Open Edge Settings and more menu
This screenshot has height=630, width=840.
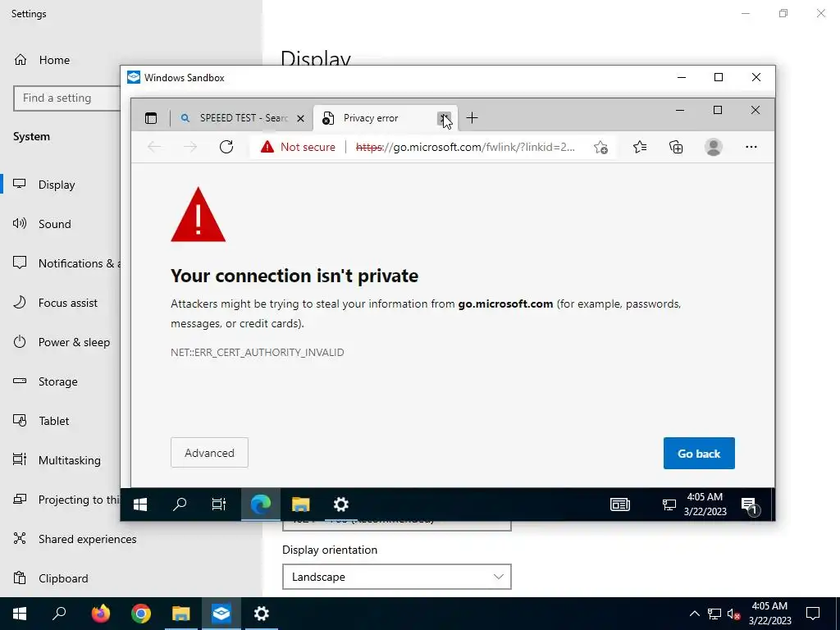[751, 147]
